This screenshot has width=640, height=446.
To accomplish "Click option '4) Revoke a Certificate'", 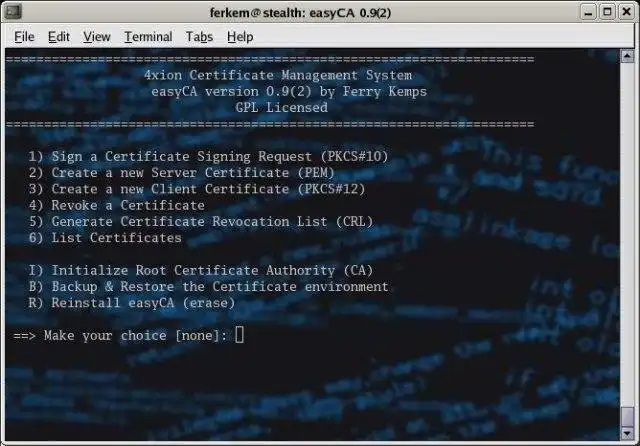I will (117, 205).
